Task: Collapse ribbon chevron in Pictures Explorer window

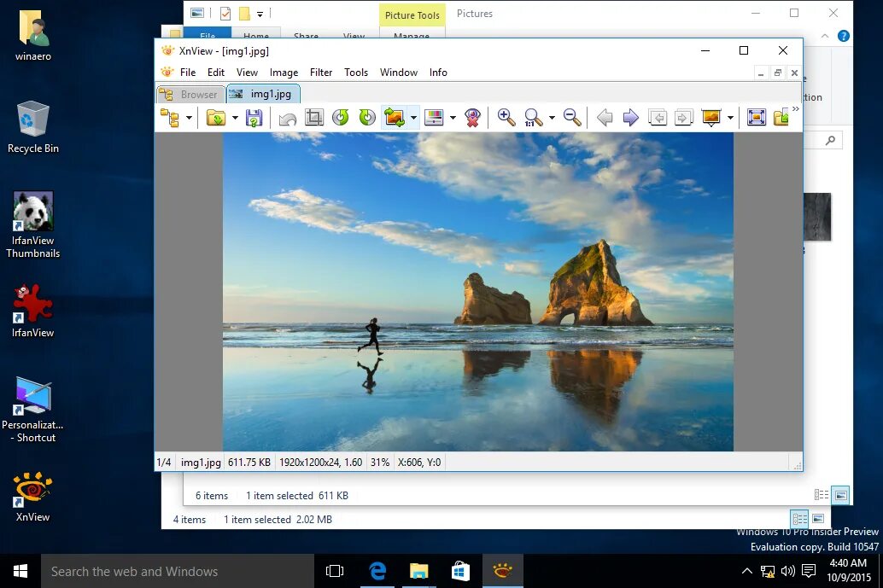Action: 824,36
